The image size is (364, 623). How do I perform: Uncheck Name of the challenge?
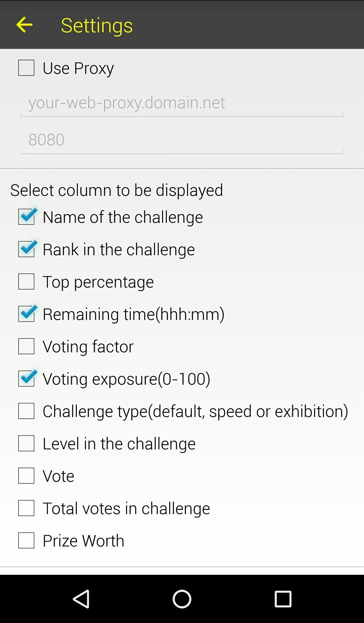26,217
